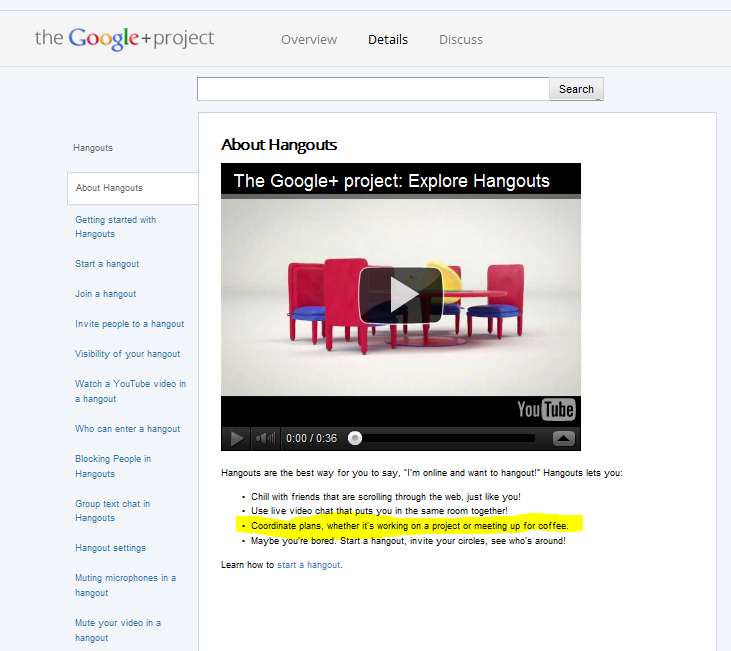731x651 pixels.
Task: Open Watch a YouTube video in a hangout
Action: tap(130, 391)
